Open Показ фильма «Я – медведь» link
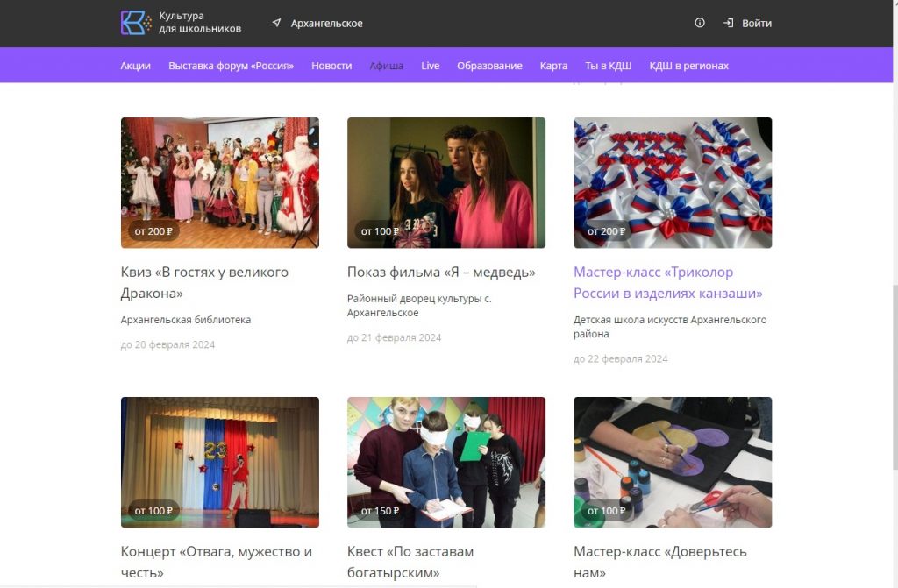This screenshot has width=898, height=588. pyautogui.click(x=441, y=272)
